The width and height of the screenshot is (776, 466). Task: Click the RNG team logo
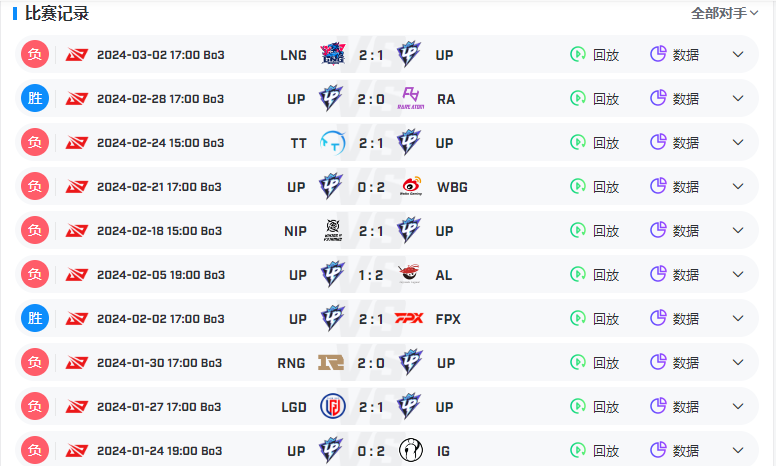point(331,363)
